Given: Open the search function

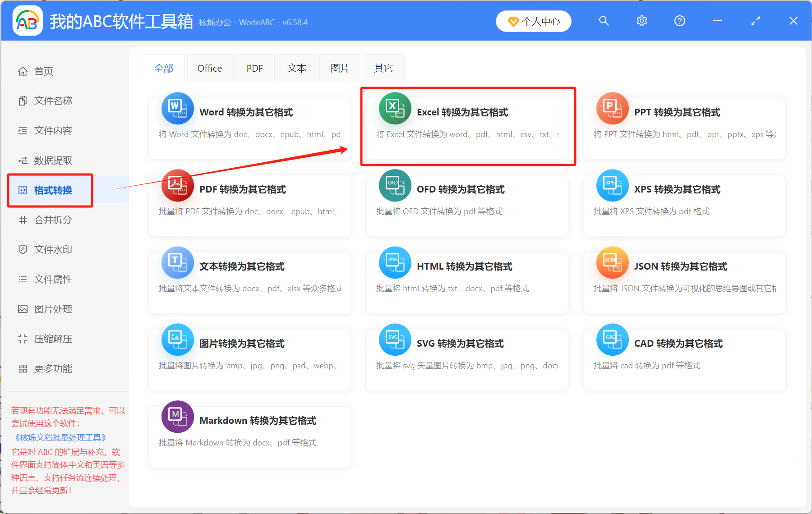Looking at the screenshot, I should tap(604, 21).
